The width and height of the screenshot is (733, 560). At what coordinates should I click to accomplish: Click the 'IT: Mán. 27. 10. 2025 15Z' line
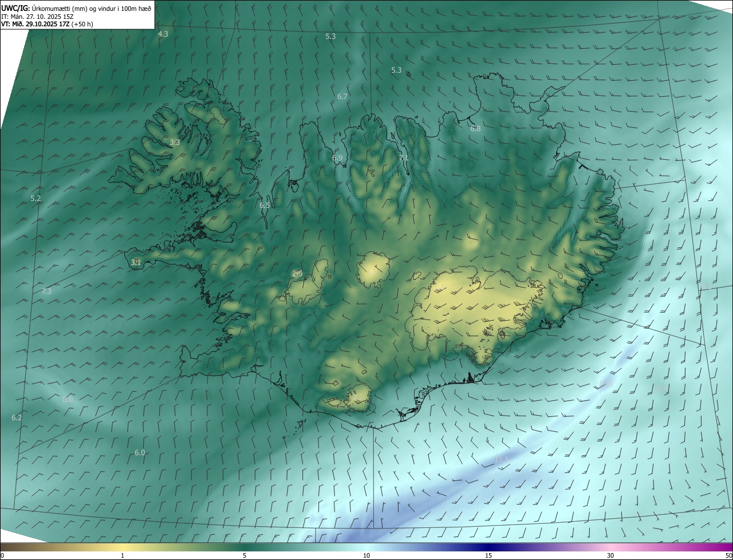[37, 17]
